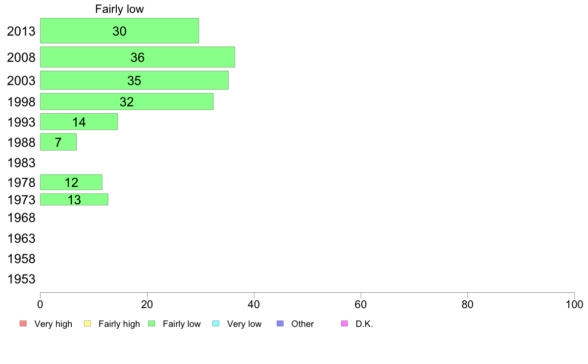This screenshot has height=364, width=588.
Task: Select the 2013 bar showing 30
Action: (x=120, y=31)
